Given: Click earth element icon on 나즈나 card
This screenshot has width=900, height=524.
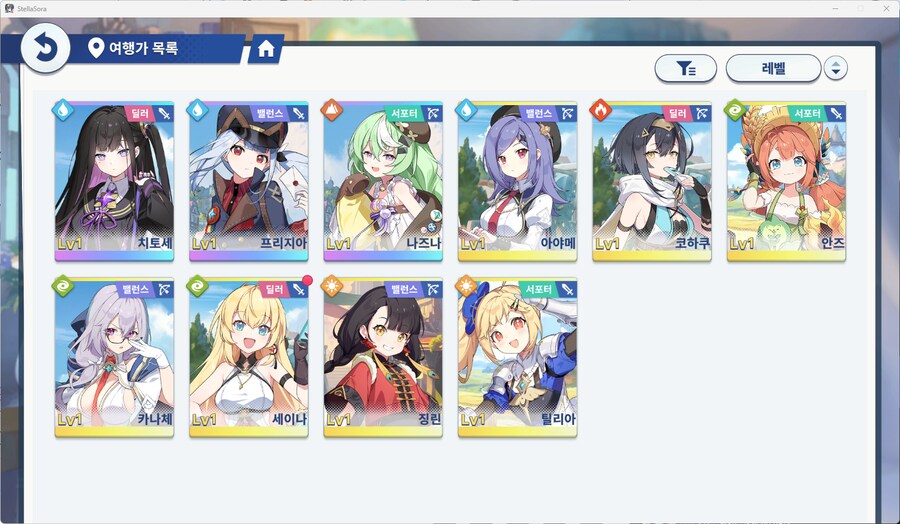Looking at the screenshot, I should (332, 110).
